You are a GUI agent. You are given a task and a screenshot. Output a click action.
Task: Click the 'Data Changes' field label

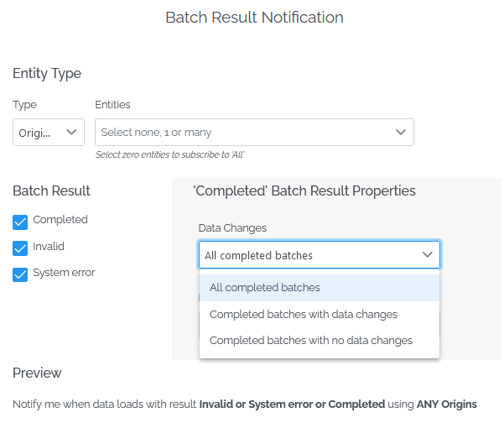click(x=232, y=228)
